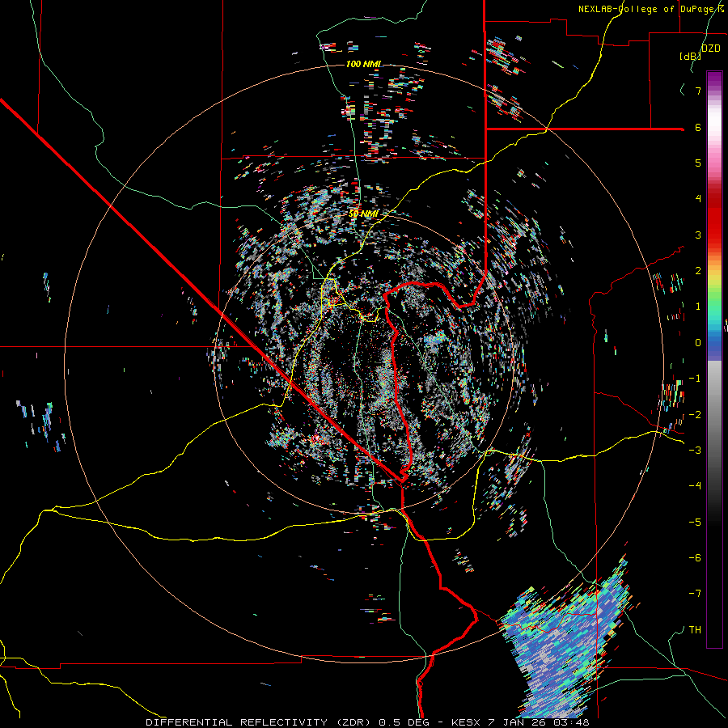
Task: Click the "5" value on the color scale
Action: tap(698, 163)
